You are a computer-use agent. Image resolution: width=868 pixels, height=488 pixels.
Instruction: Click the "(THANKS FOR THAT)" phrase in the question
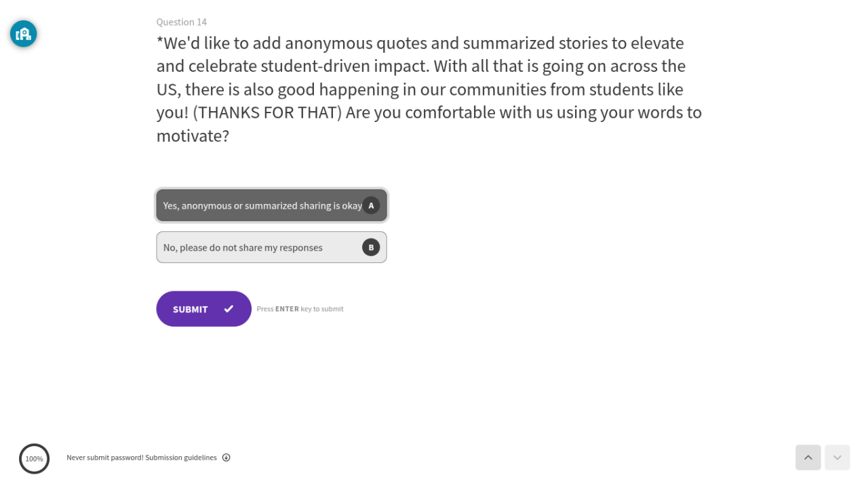click(267, 113)
